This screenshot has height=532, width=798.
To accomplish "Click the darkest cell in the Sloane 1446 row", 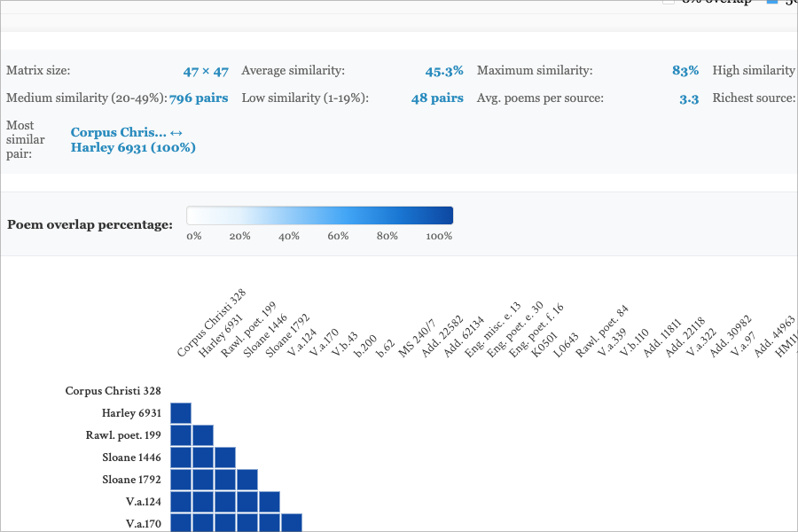I will pos(181,456).
